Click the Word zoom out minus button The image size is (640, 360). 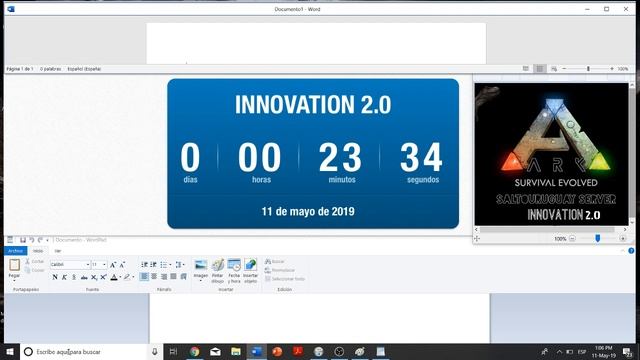click(564, 69)
